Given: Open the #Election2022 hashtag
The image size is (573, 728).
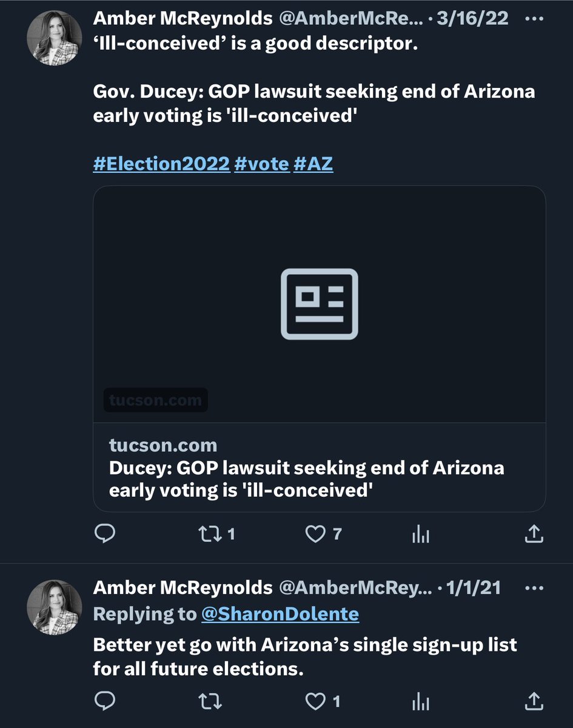Looking at the screenshot, I should (161, 164).
